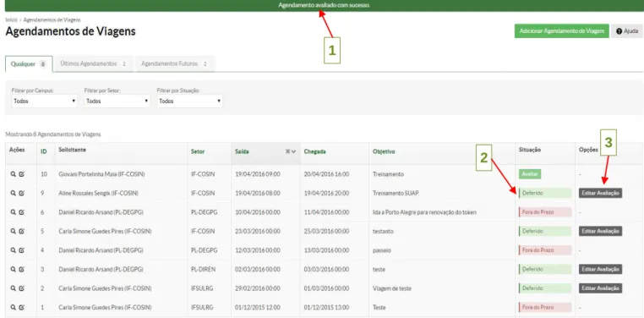This screenshot has width=644, height=318.
Task: Click departure date 01/12/2015 12:00
Action: coord(258,307)
